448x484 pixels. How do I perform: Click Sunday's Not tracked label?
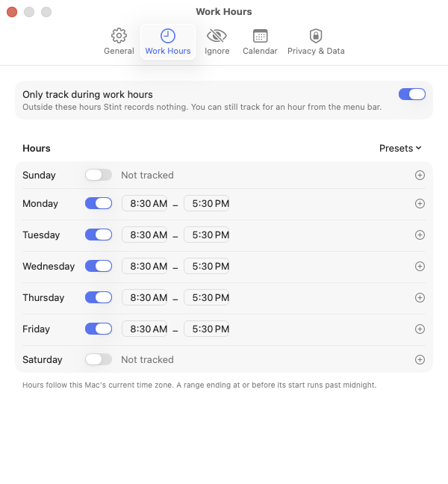[147, 175]
